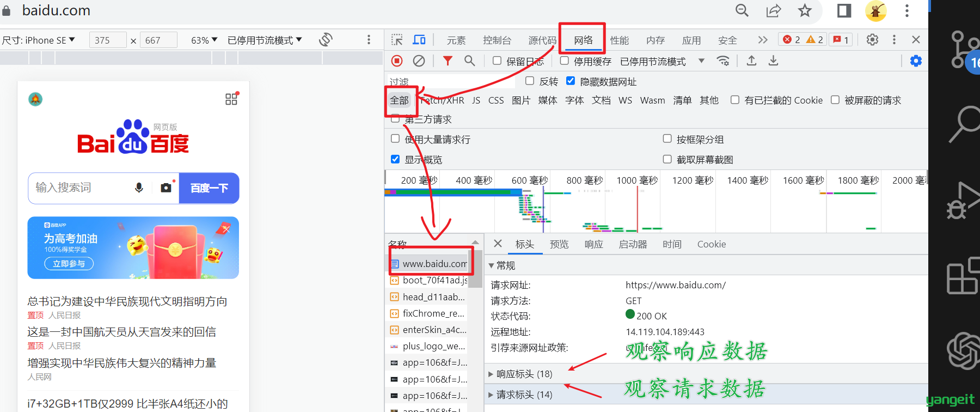The image size is (980, 412).
Task: Open the 尺寸: iPhone SE device dropdown
Action: click(x=39, y=40)
